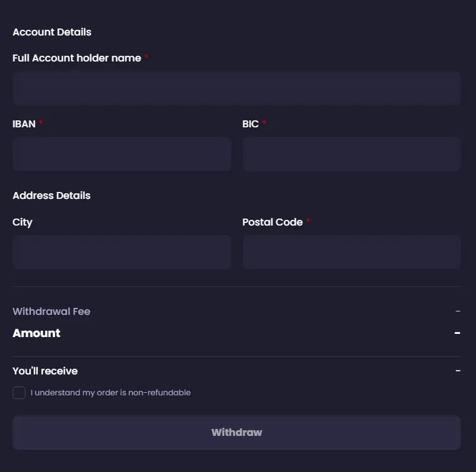476x472 pixels.
Task: Click the green Withdrawal Fee dash value
Action: click(x=458, y=312)
